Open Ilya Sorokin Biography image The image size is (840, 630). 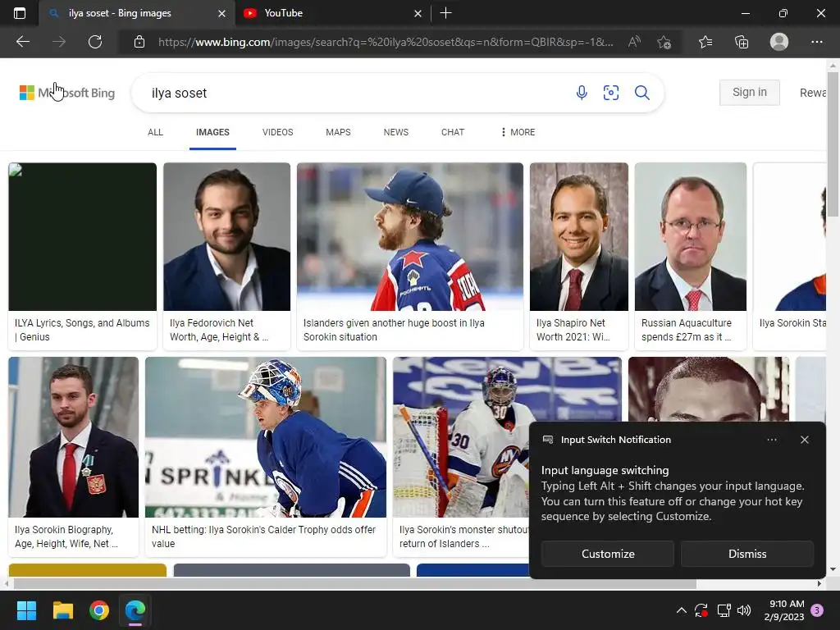coord(73,457)
